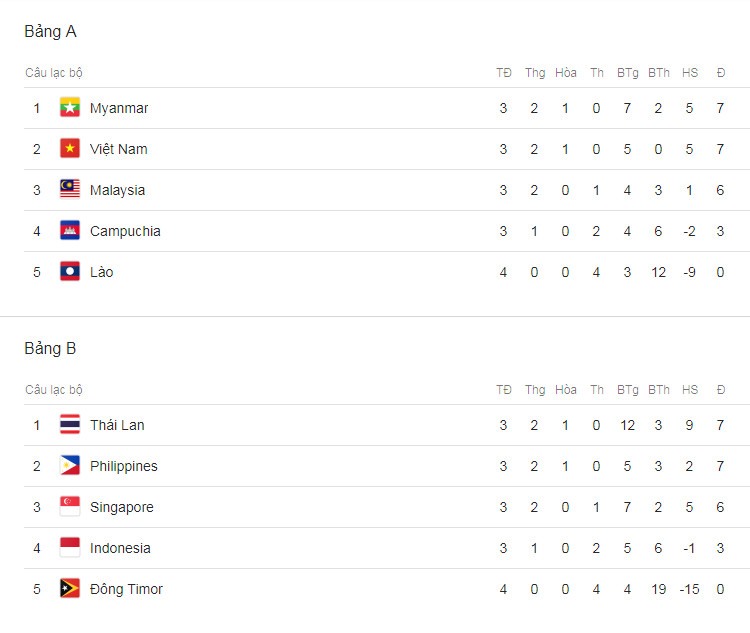Click the Thái Lan flag icon
The height and width of the screenshot is (633, 750).
(x=70, y=424)
